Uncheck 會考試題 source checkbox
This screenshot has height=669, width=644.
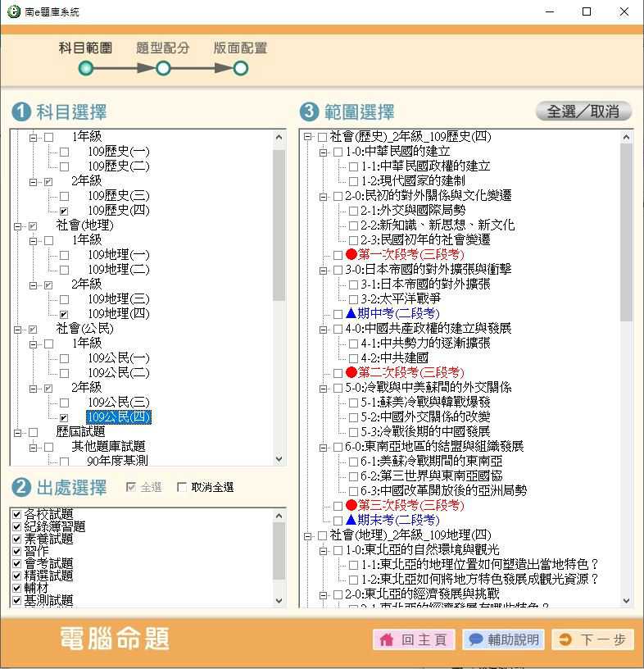(16, 563)
